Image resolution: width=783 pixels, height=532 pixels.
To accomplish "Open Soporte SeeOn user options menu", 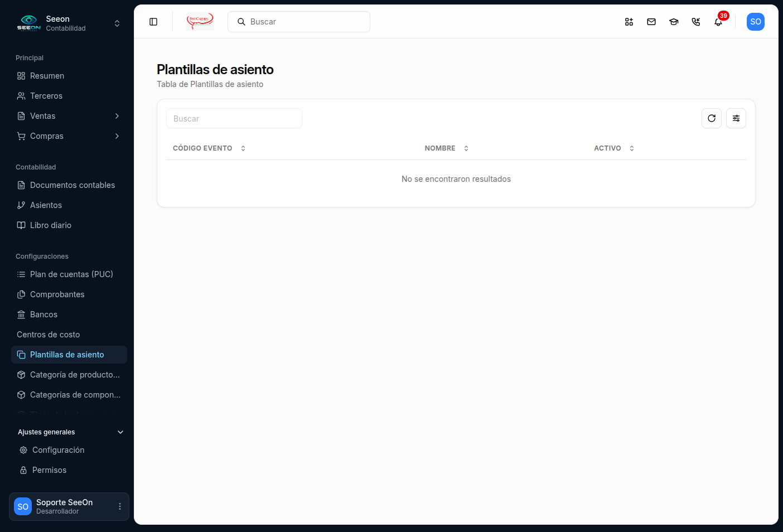I will coord(120,506).
